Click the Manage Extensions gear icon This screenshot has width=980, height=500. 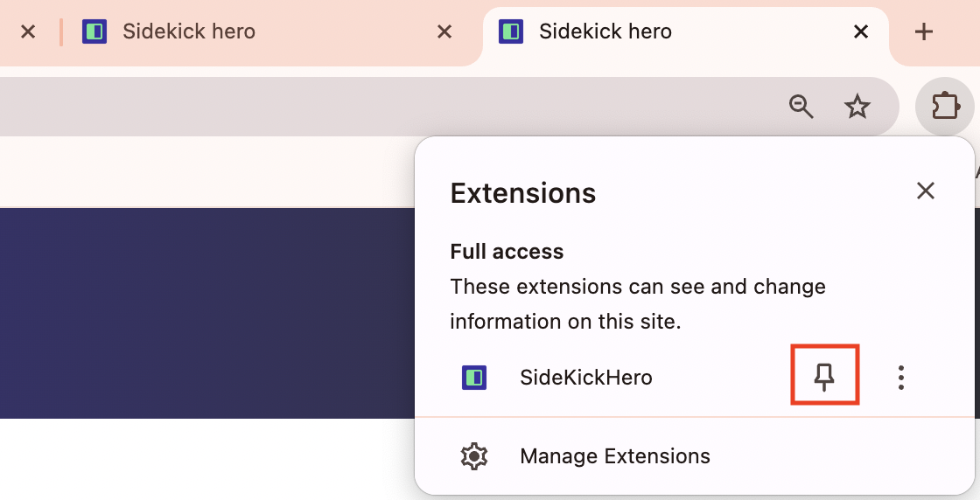point(474,456)
